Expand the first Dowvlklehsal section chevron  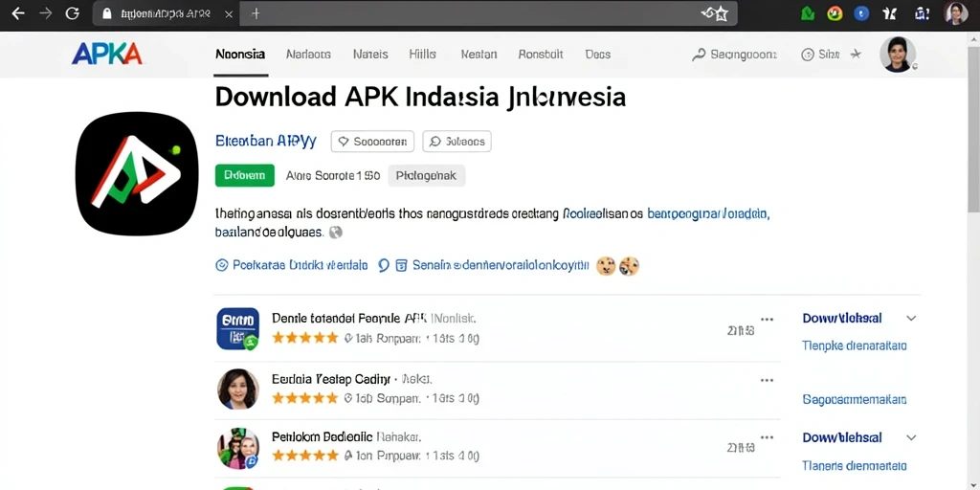(911, 318)
